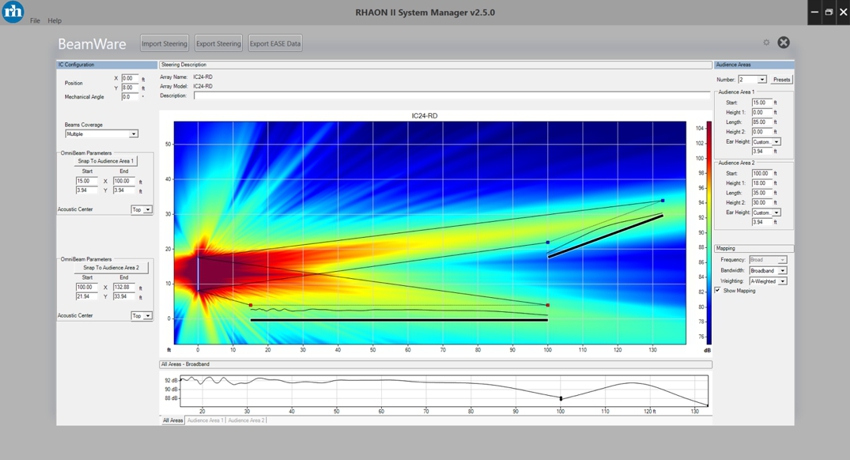This screenshot has width=850, height=460.
Task: Open audience areas Number dropdown
Action: [x=752, y=80]
